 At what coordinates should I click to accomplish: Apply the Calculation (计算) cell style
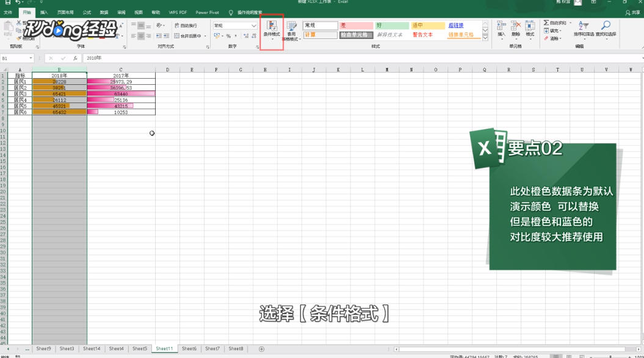click(x=320, y=35)
